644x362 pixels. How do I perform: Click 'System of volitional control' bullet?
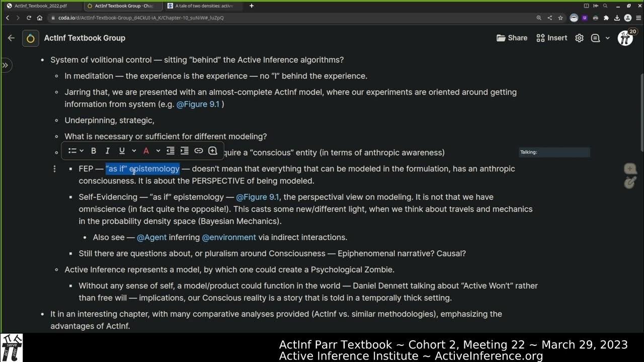click(197, 60)
